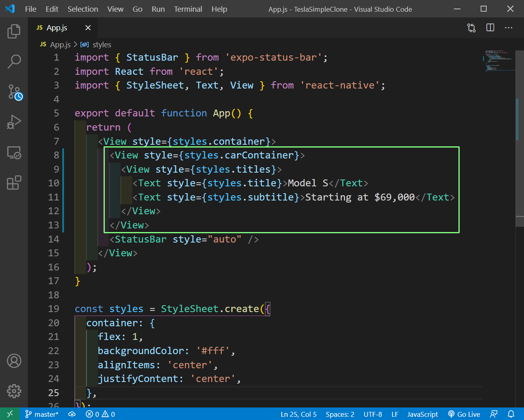The image size is (524, 420).
Task: Minimize the Visual Studio Code window
Action: click(457, 9)
